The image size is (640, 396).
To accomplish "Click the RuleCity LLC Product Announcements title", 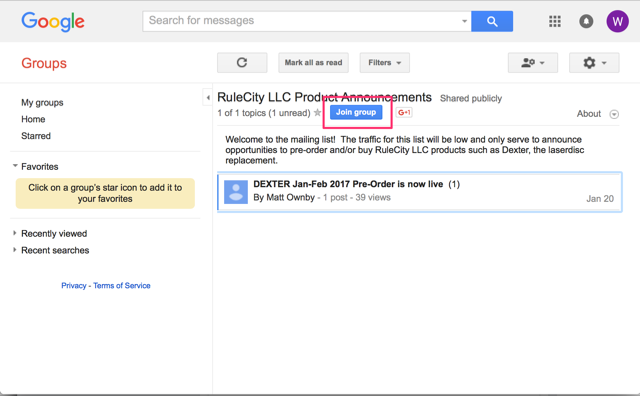I will [x=324, y=97].
